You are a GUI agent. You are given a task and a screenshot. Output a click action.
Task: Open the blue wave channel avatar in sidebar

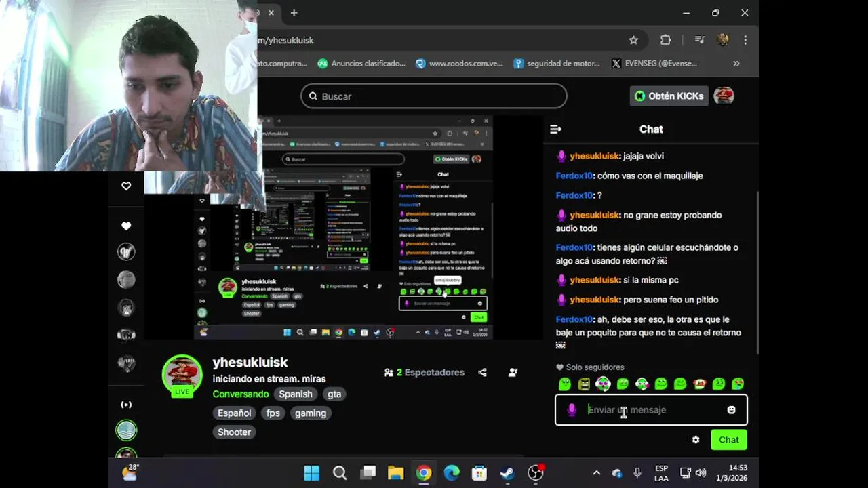pos(126,430)
